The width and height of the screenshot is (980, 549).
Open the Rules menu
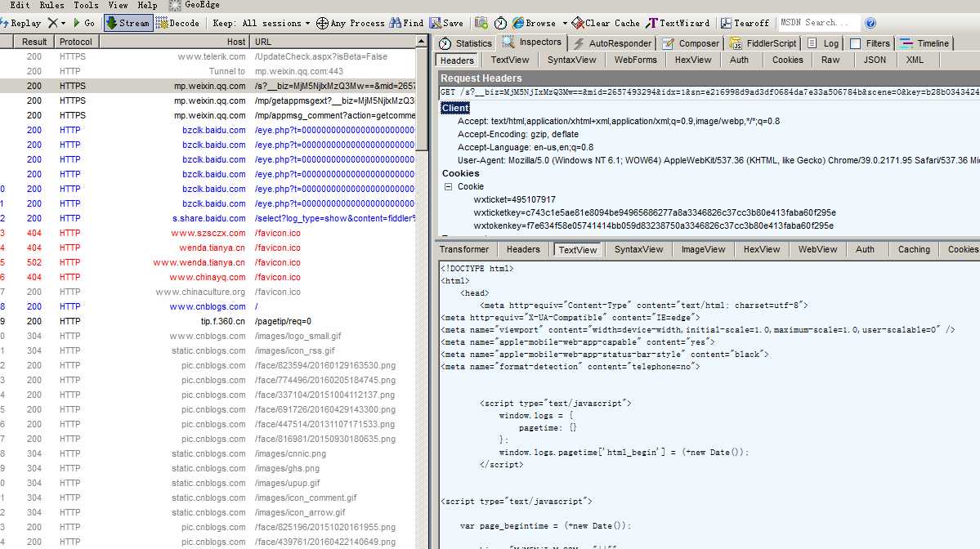[51, 5]
